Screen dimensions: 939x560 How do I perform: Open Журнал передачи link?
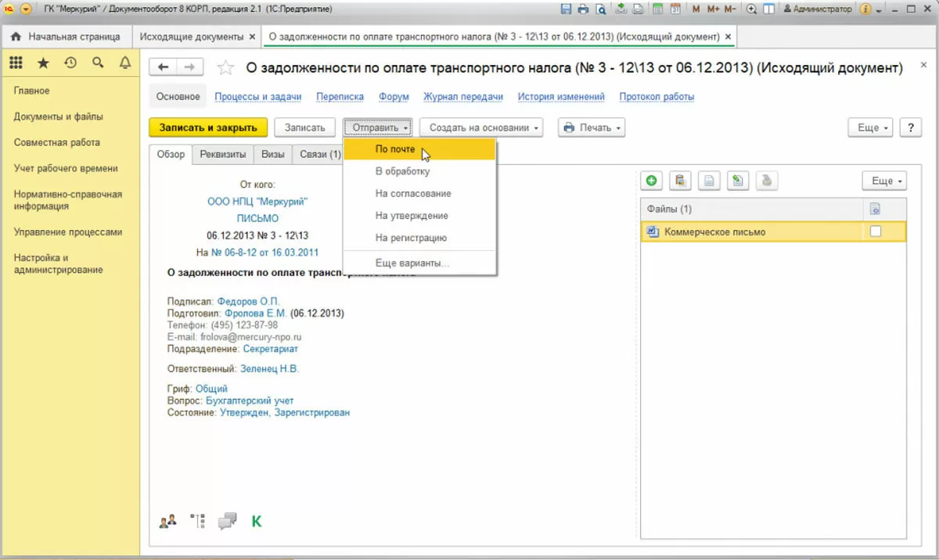click(463, 97)
